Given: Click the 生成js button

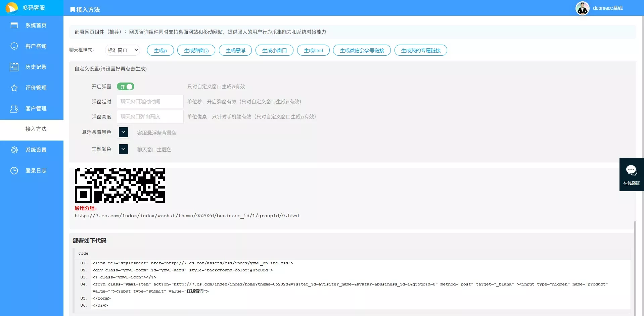Looking at the screenshot, I should (x=160, y=50).
